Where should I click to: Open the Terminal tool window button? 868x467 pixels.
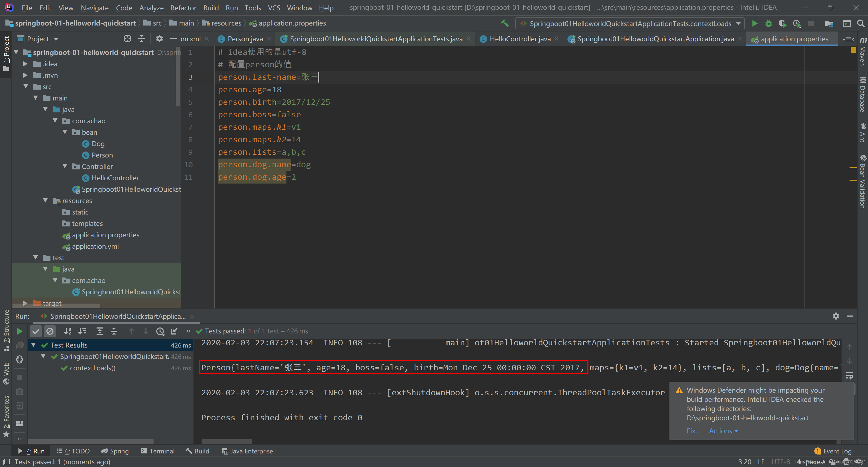click(x=158, y=451)
